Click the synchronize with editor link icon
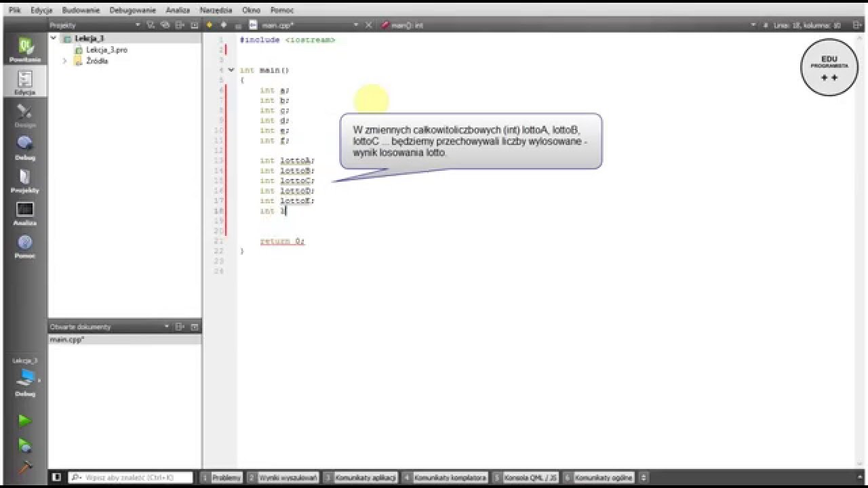The image size is (868, 488). (x=165, y=25)
